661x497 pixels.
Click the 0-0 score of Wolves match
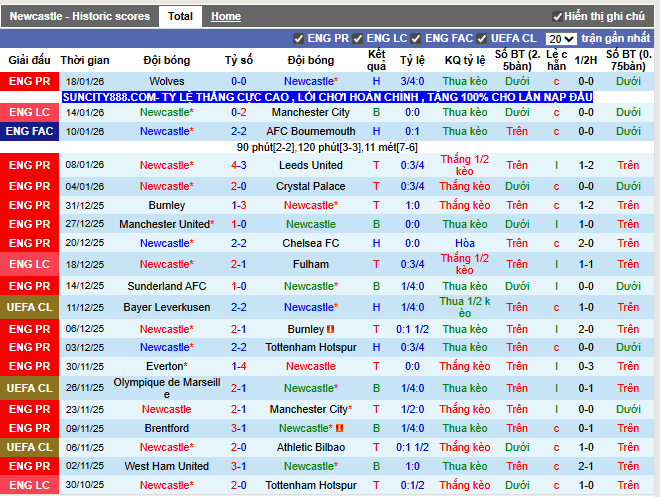239,81
